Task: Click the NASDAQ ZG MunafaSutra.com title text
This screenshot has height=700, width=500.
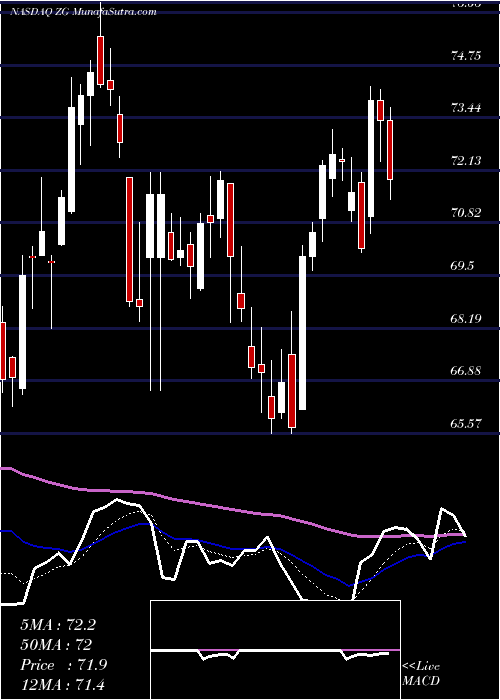Action: tap(83, 12)
